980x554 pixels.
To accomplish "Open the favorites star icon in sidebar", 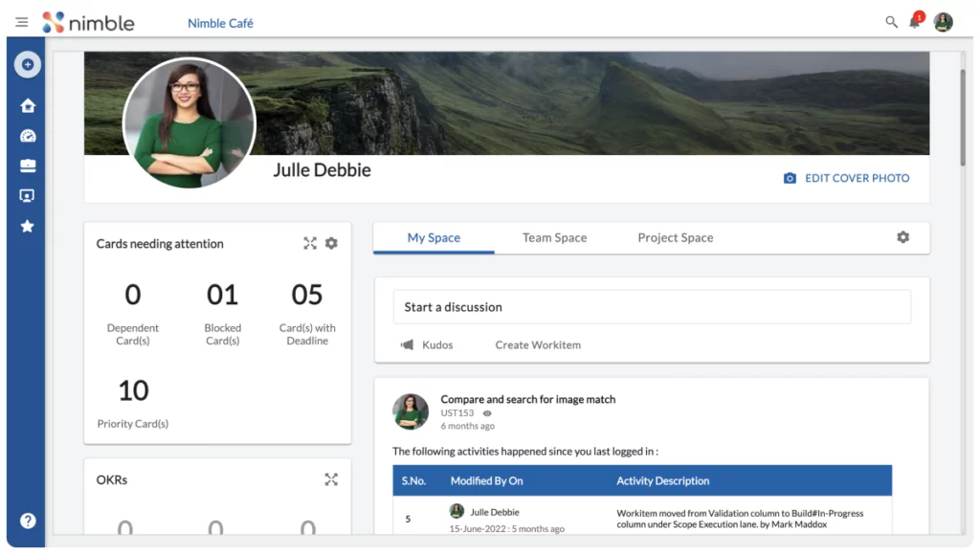I will [28, 226].
